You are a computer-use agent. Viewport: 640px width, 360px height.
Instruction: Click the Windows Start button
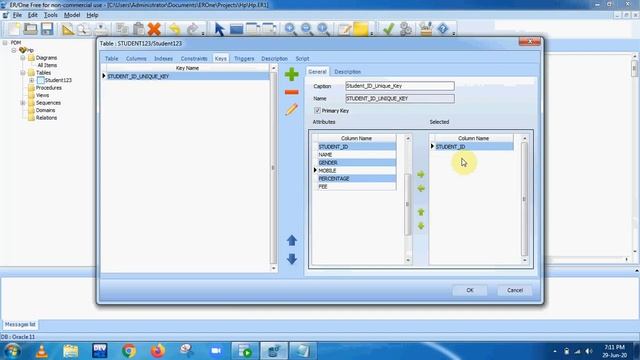[x=12, y=351]
